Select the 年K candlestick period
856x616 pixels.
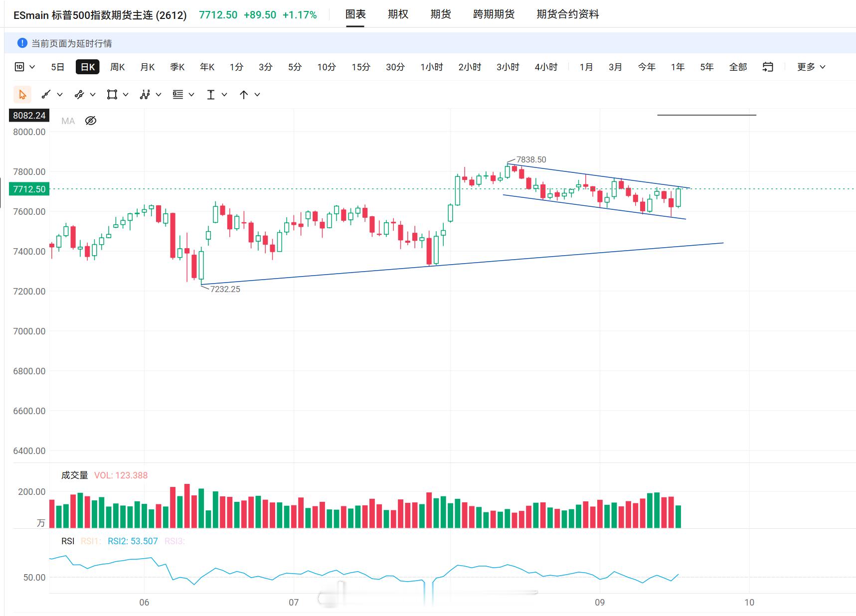click(x=207, y=67)
